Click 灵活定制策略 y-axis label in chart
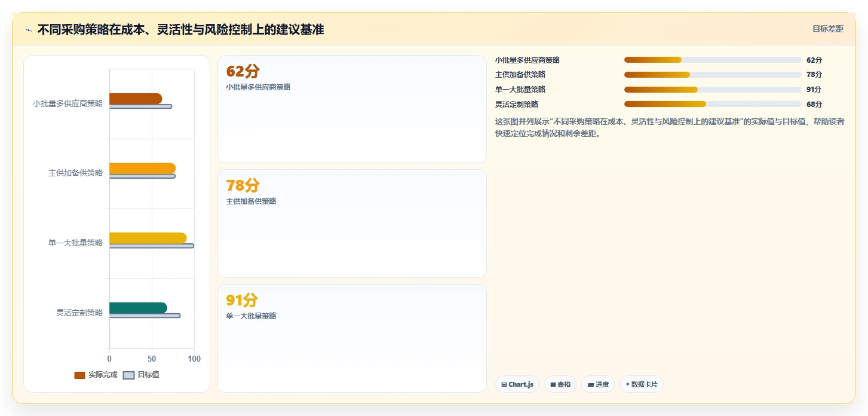The image size is (868, 416). pos(79,313)
